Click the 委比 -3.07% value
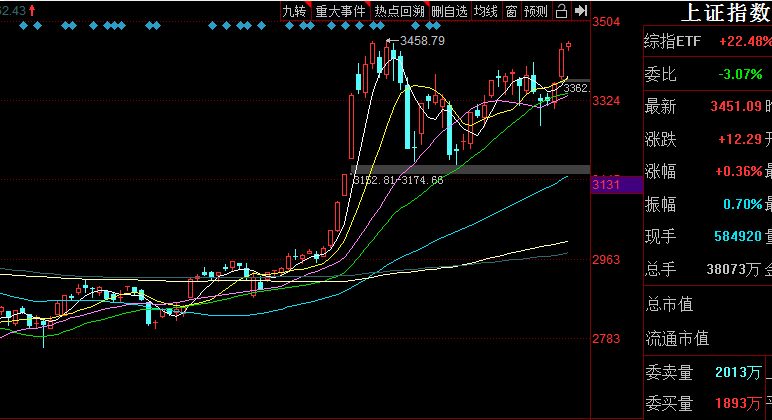Image resolution: width=772 pixels, height=420 pixels. (x=740, y=74)
